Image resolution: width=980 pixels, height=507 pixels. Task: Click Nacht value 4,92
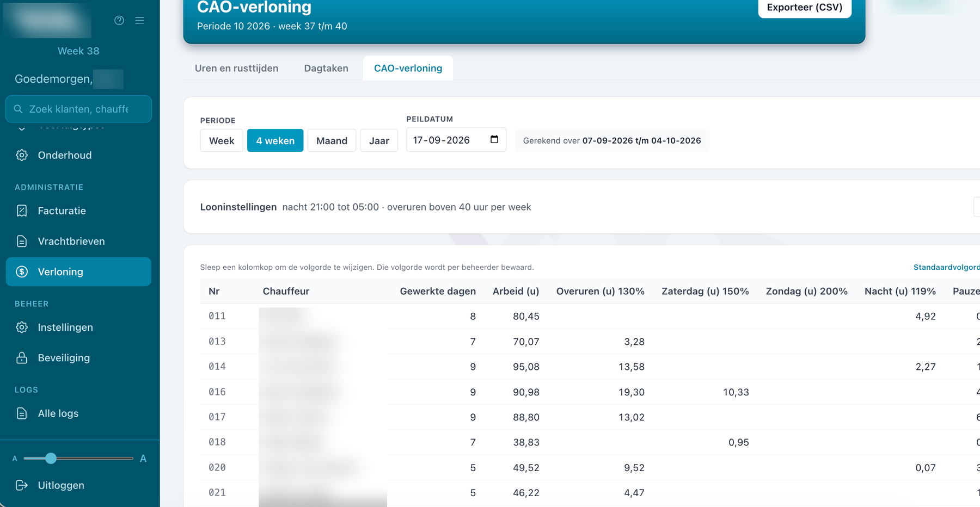click(926, 316)
